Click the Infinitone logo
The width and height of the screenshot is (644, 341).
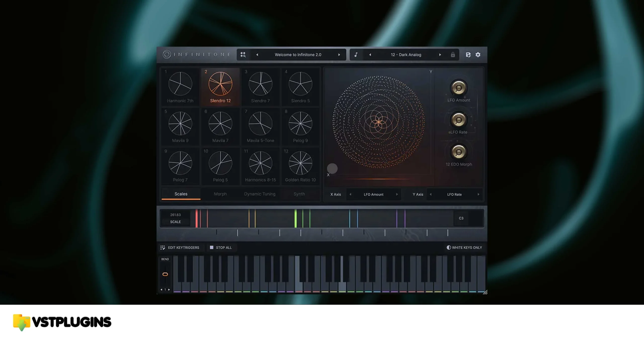[x=196, y=55]
